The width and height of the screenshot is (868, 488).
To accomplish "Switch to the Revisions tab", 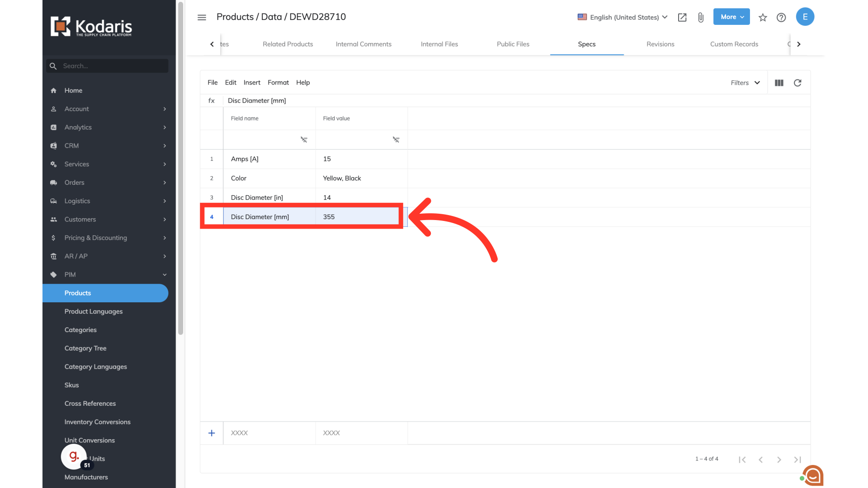I will coord(660,44).
